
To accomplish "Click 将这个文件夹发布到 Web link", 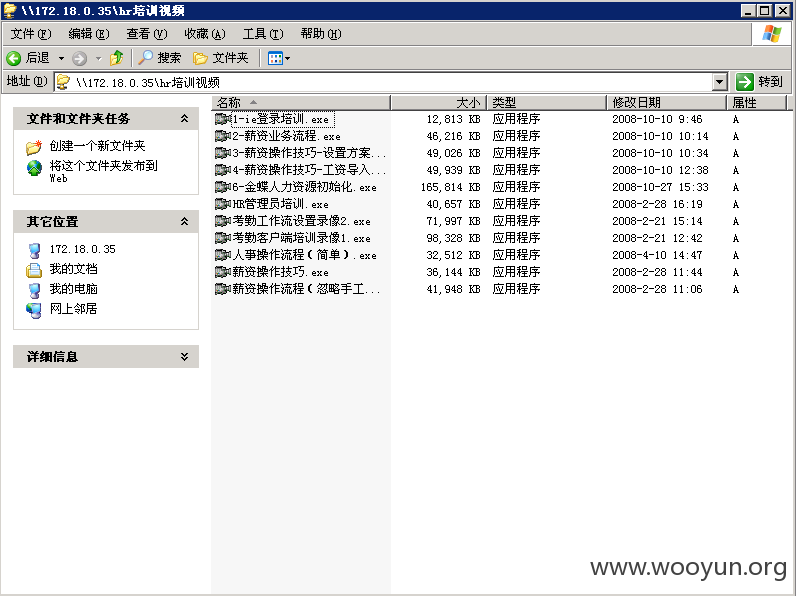I will point(104,171).
